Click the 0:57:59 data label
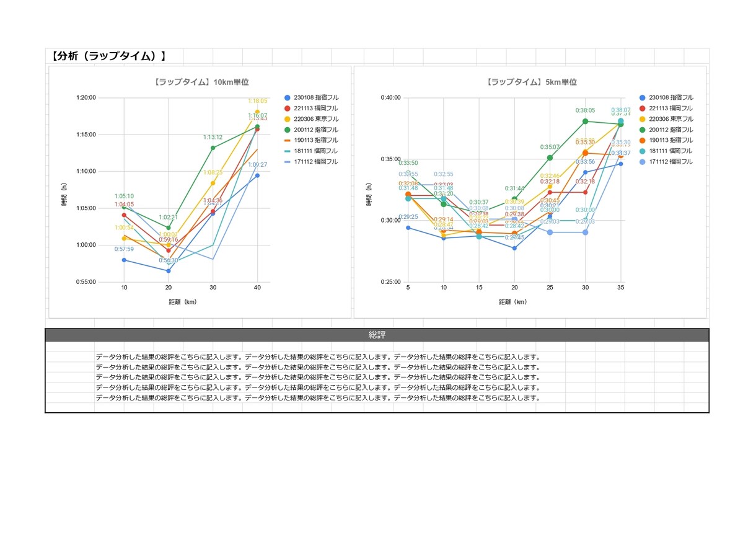This screenshot has height=535, width=756. coord(124,249)
